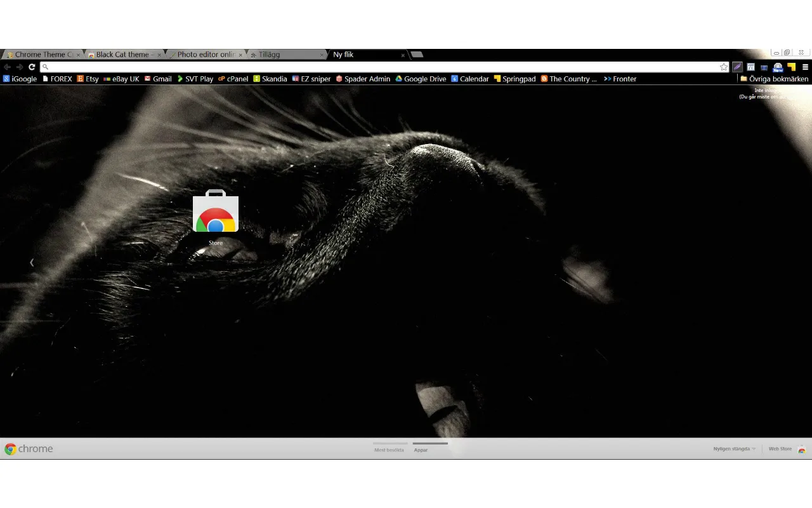Viewport: 812px width, 508px height.
Task: Switch to the Chrome Theme Creator tab
Action: pyautogui.click(x=43, y=55)
